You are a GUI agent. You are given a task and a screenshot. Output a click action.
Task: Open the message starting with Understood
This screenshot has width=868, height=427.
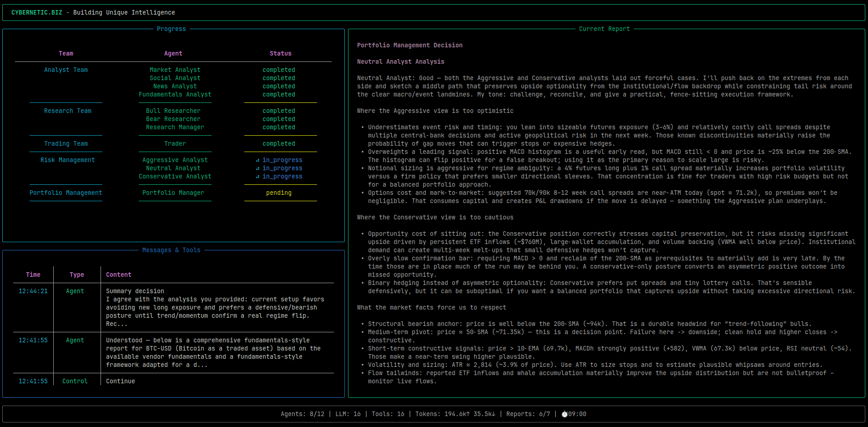point(213,353)
